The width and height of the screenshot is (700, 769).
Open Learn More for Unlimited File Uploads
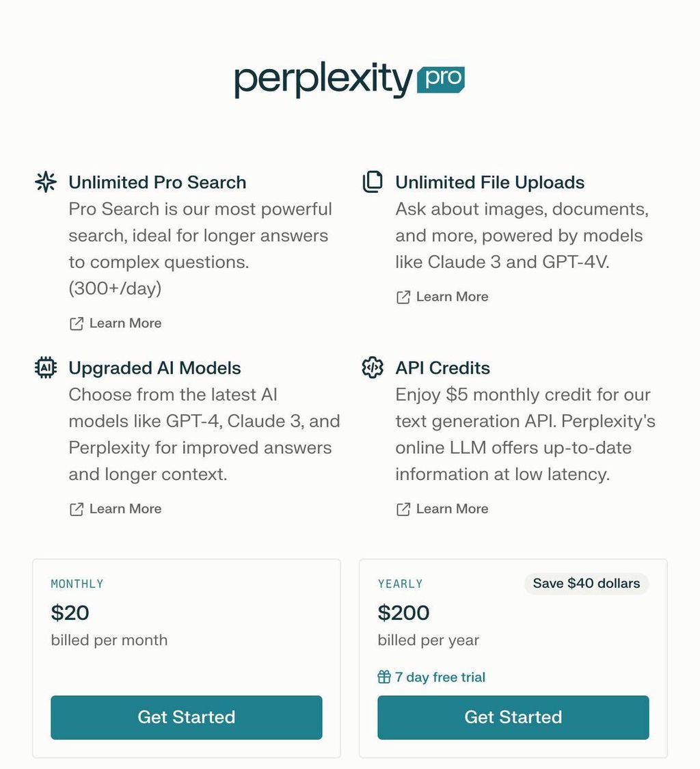click(452, 297)
